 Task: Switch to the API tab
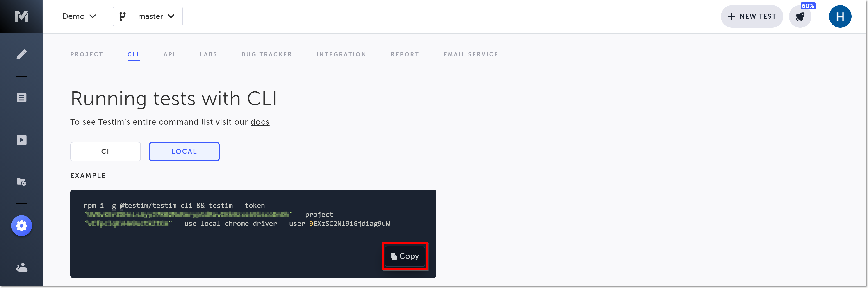(x=169, y=54)
